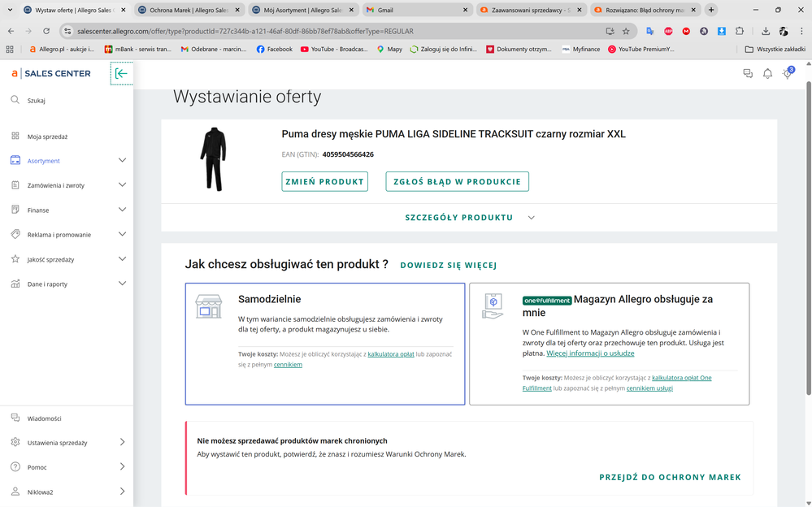Click the Dane i raporty chart icon
Viewport: 812px width, 507px height.
[x=15, y=284]
